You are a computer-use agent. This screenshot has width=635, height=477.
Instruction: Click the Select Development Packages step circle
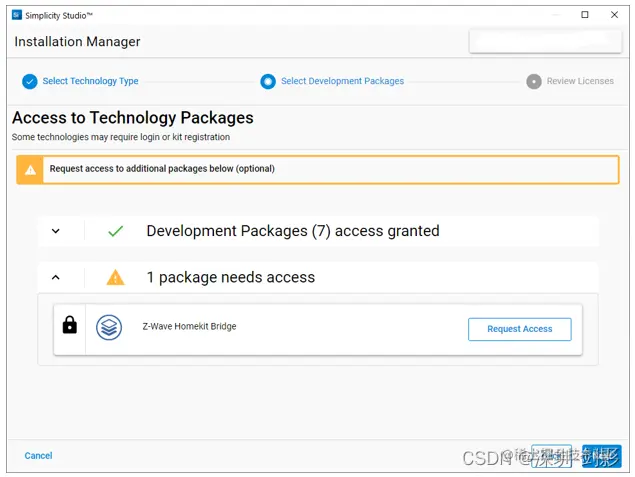point(267,81)
